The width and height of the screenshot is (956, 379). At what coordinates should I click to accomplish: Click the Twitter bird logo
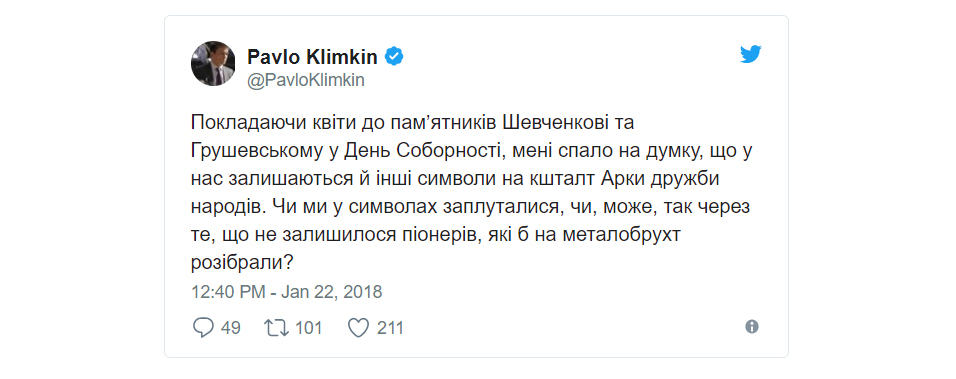tap(751, 54)
